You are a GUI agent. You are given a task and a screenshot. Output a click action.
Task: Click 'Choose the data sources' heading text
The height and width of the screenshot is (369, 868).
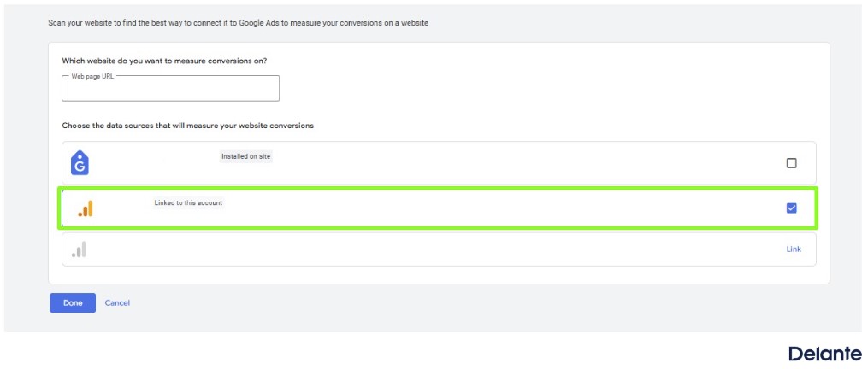point(187,126)
